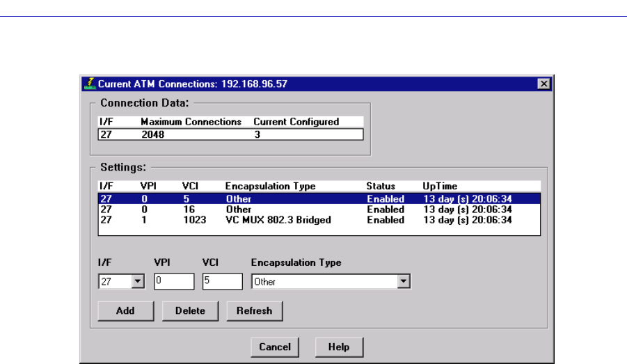This screenshot has height=364, width=627.
Task: Click the Encapsulation Type header in the settings list
Action: pyautogui.click(x=270, y=187)
